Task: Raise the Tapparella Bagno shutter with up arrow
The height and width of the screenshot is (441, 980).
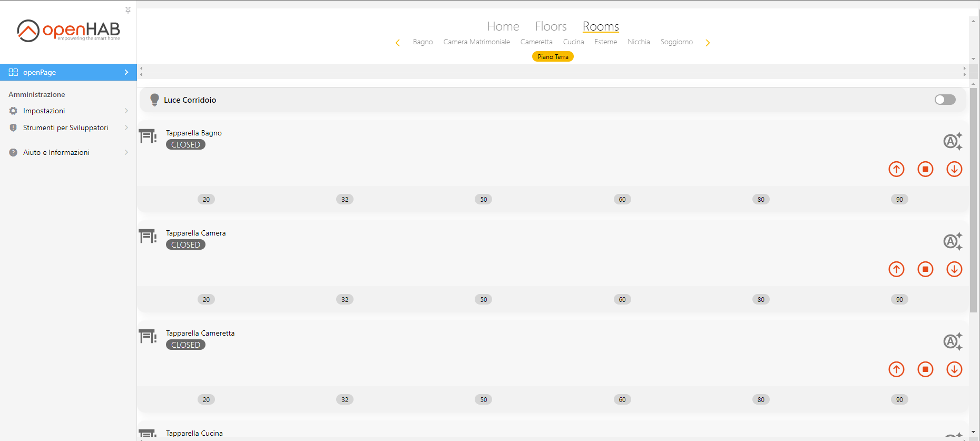Action: point(896,169)
